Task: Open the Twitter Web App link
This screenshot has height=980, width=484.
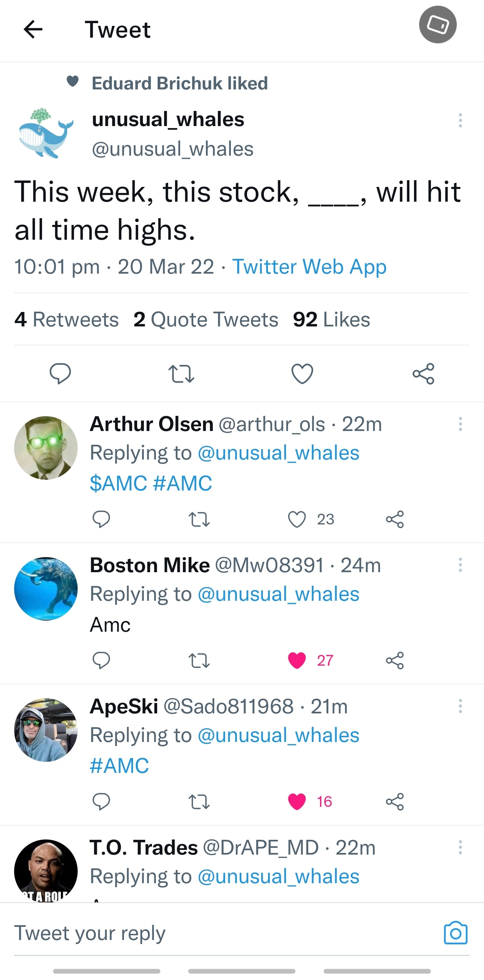Action: tap(309, 266)
